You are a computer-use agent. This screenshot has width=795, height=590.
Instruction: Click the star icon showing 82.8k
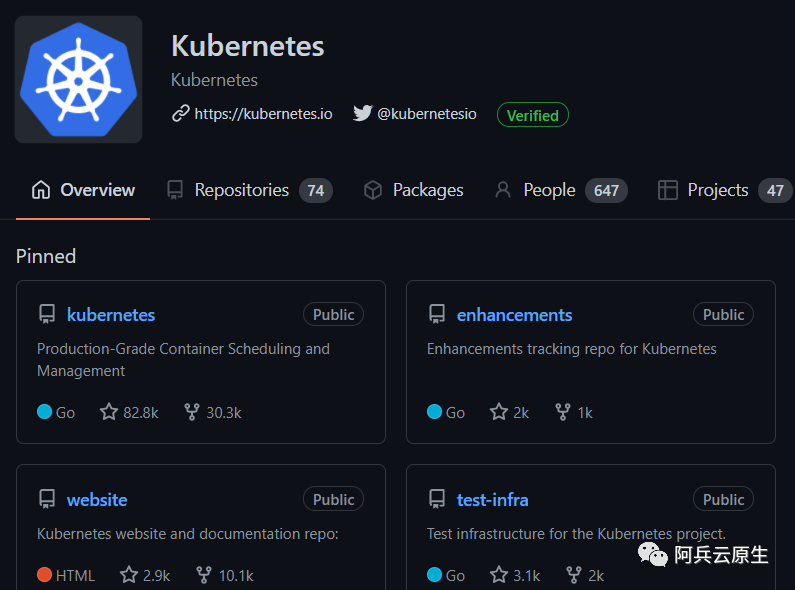click(x=109, y=412)
